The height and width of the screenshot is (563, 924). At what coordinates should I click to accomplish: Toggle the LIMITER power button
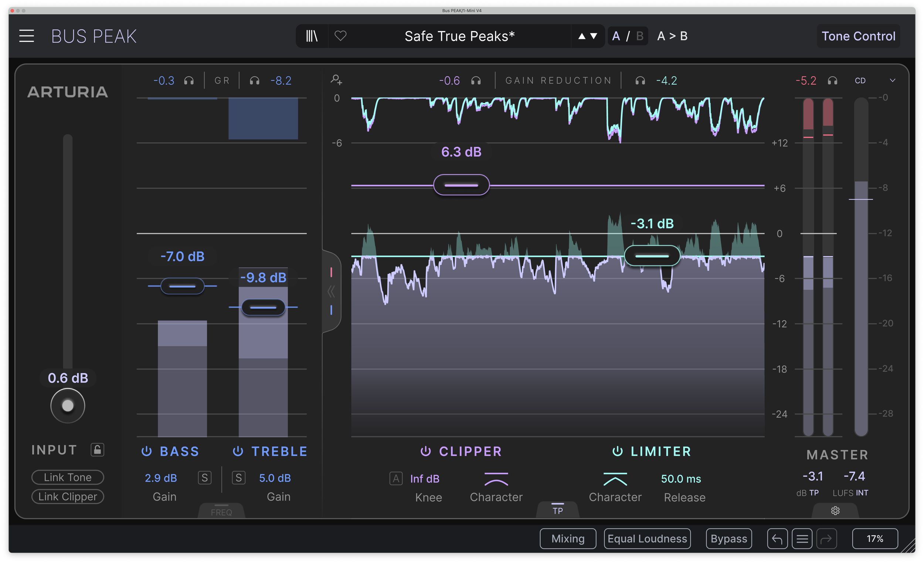[x=617, y=451]
